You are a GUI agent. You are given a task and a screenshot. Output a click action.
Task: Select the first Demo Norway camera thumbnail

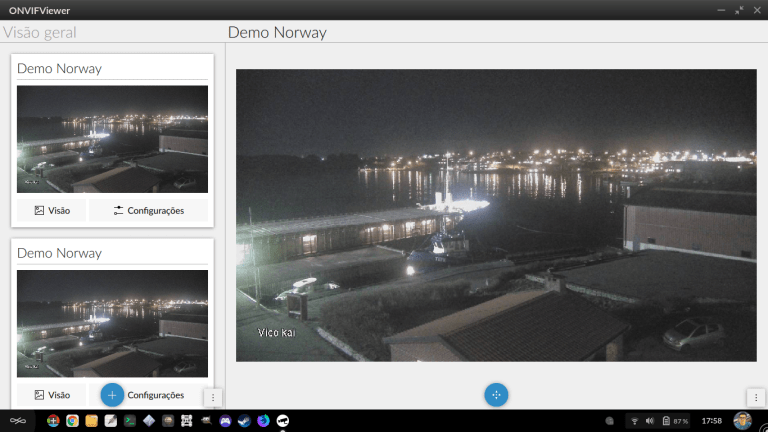point(112,139)
